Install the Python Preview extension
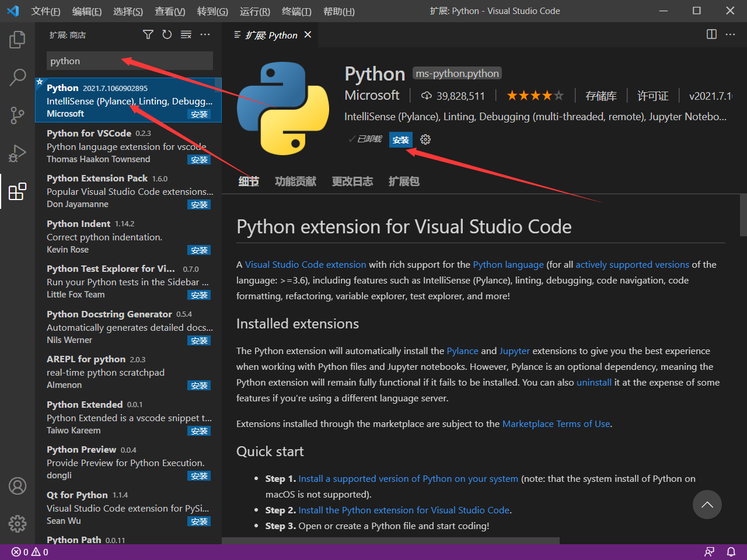Viewport: 747px width, 560px height. point(200,476)
